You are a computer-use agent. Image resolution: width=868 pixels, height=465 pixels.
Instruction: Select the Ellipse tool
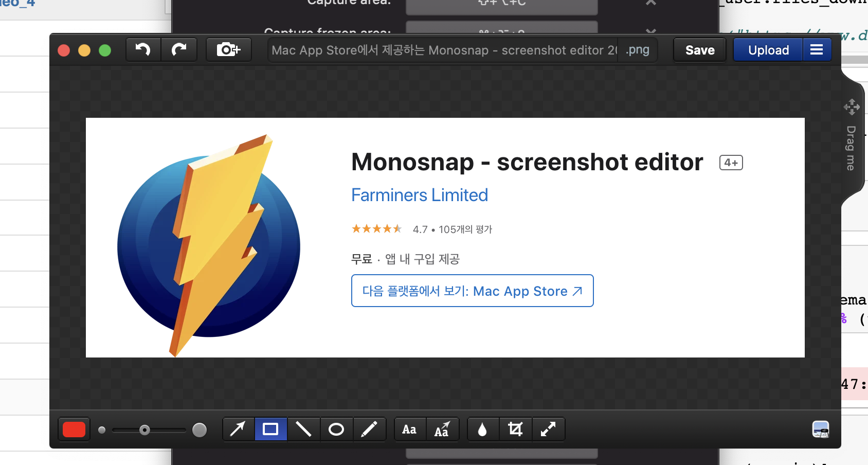[x=336, y=430]
